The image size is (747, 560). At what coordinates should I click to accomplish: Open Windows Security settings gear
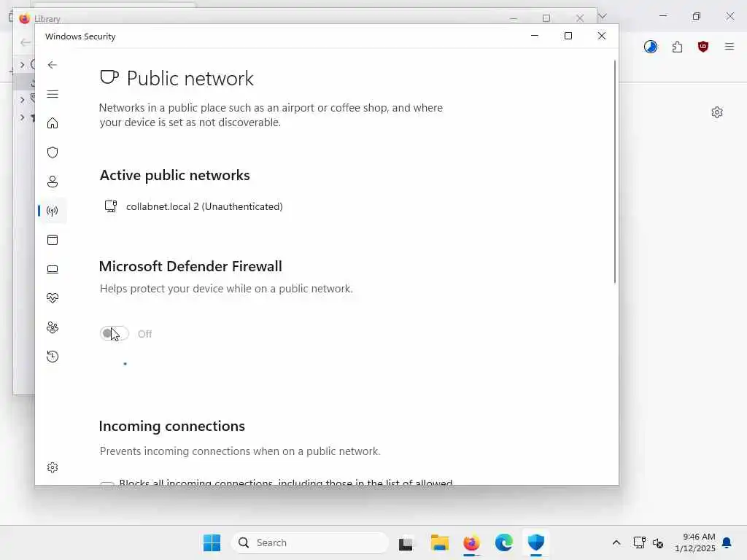point(53,467)
